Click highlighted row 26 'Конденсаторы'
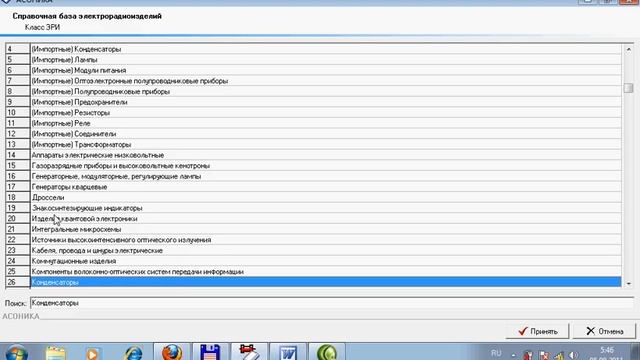 (326, 282)
